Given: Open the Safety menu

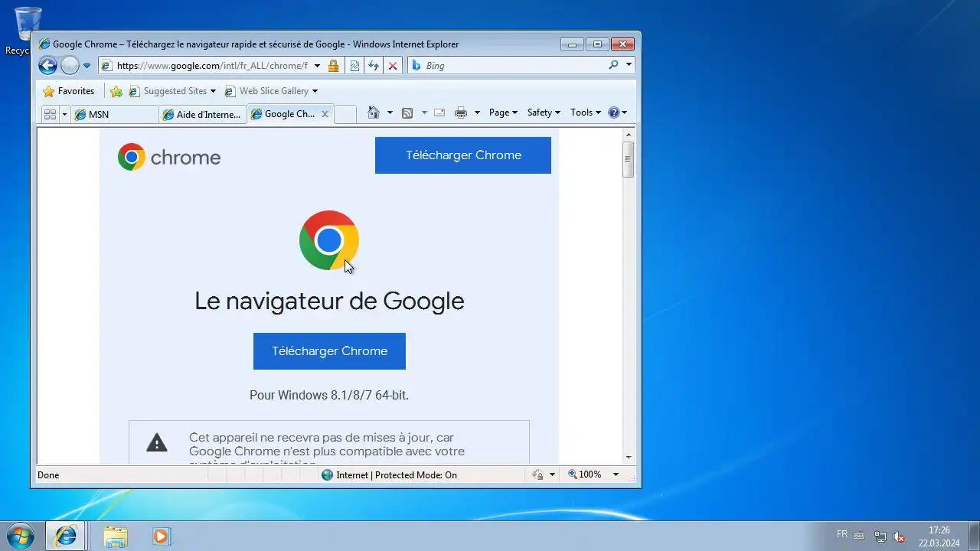Looking at the screenshot, I should (544, 112).
